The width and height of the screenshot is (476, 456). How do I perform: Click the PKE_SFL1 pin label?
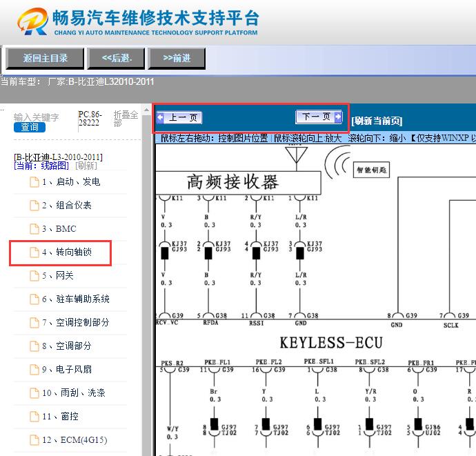tap(319, 361)
